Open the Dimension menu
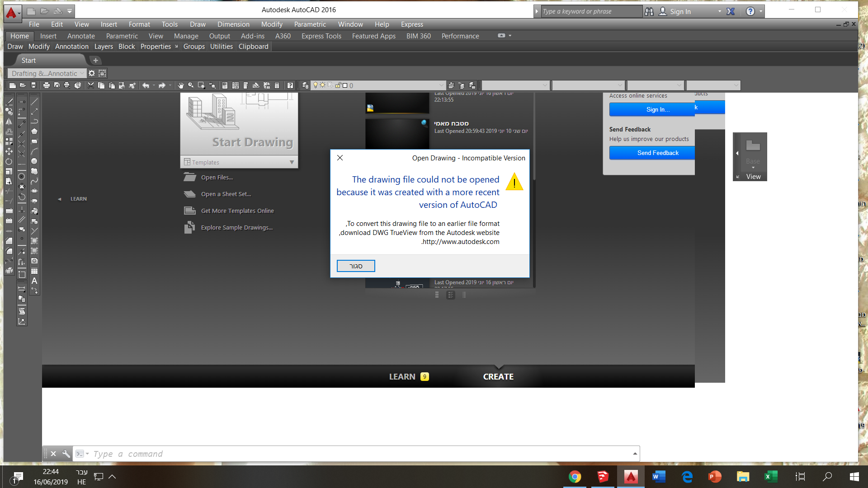Screen dimensions: 868x488 pos(233,24)
